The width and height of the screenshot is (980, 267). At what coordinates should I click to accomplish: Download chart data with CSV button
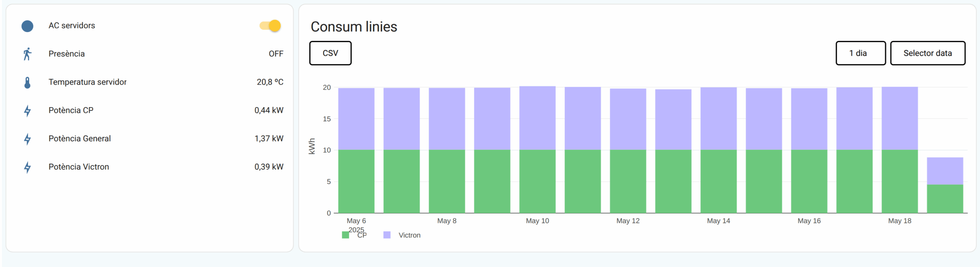tap(330, 53)
